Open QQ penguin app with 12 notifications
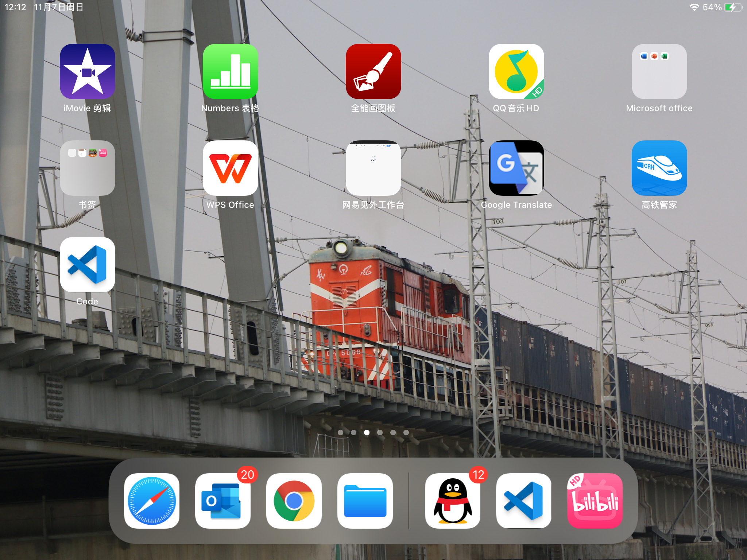This screenshot has height=560, width=747. [x=452, y=501]
